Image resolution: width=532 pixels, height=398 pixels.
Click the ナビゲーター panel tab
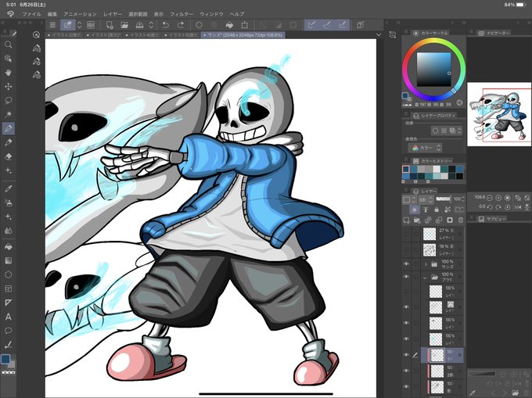pos(494,33)
